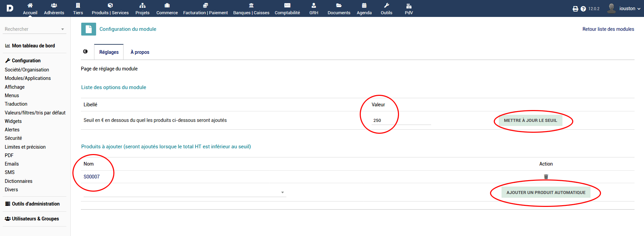Screen dimensions: 644x236
Task: Open Banques | Caisses bank icon
Action: 251,5
